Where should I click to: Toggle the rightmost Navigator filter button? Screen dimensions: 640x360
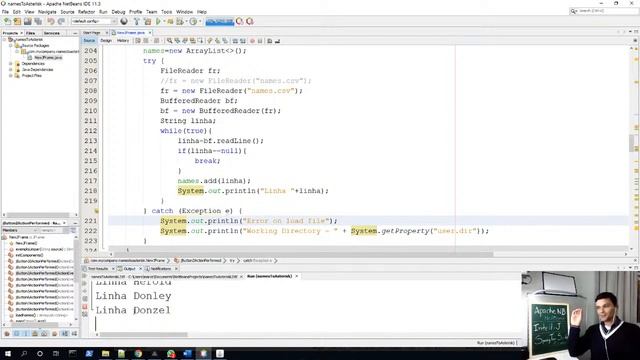(x=74, y=334)
